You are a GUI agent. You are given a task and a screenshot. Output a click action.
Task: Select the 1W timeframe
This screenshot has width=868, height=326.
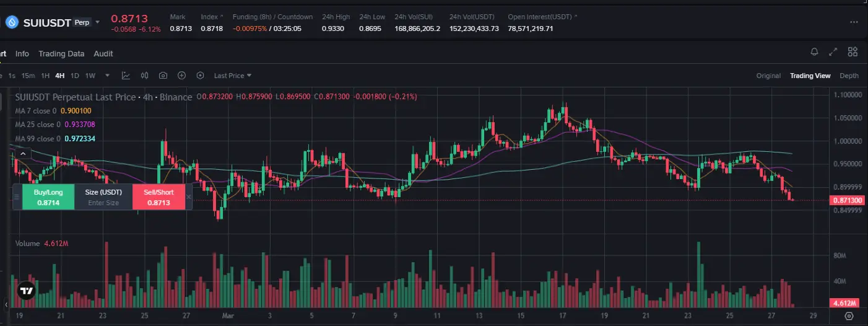tap(90, 76)
